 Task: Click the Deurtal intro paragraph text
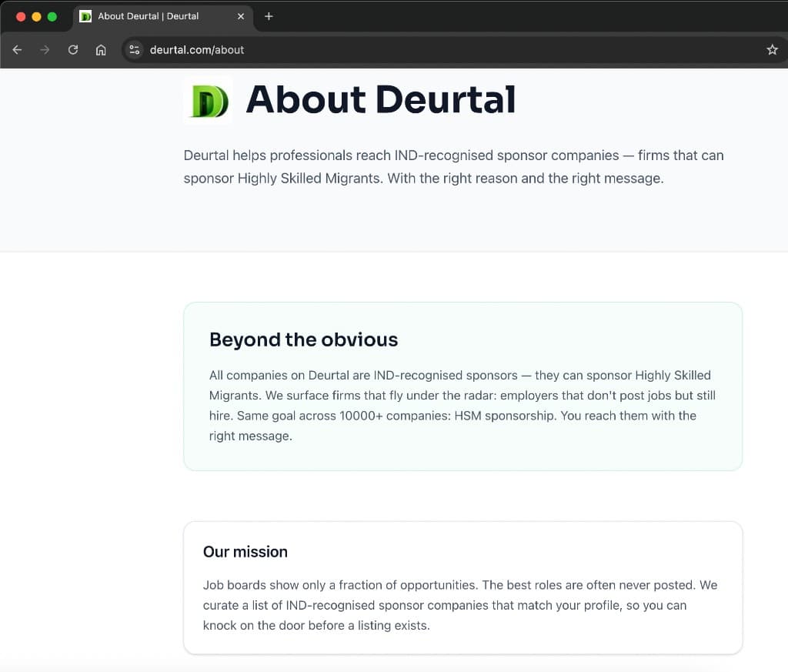pos(452,166)
